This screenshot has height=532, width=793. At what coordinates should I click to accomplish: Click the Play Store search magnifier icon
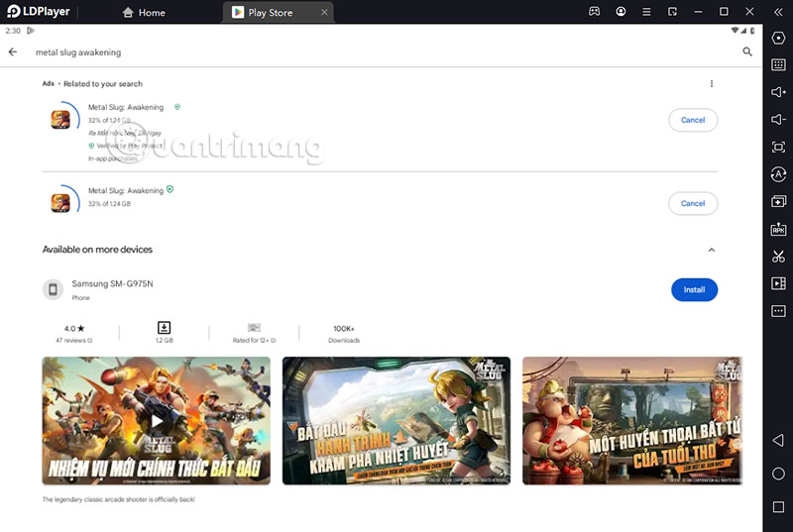(747, 52)
